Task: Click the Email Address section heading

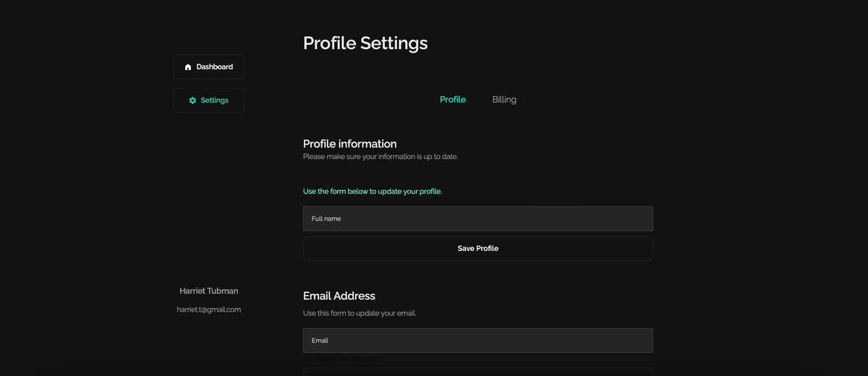Action: click(x=339, y=296)
